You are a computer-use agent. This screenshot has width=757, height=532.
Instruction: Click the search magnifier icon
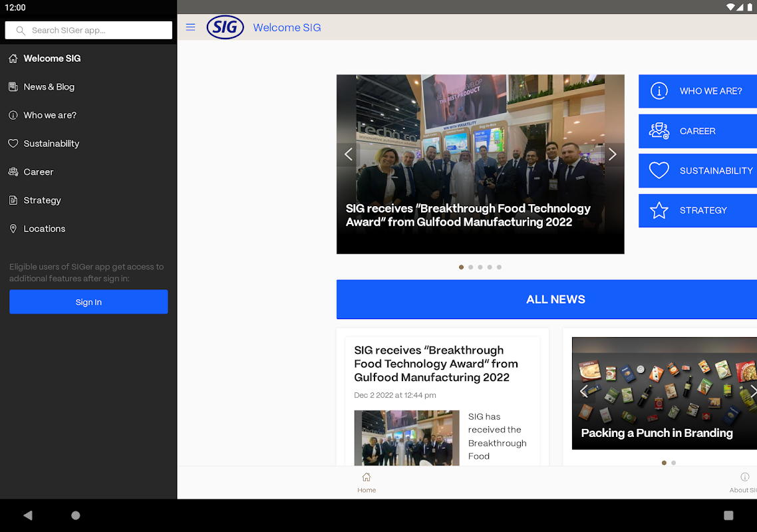coord(20,31)
